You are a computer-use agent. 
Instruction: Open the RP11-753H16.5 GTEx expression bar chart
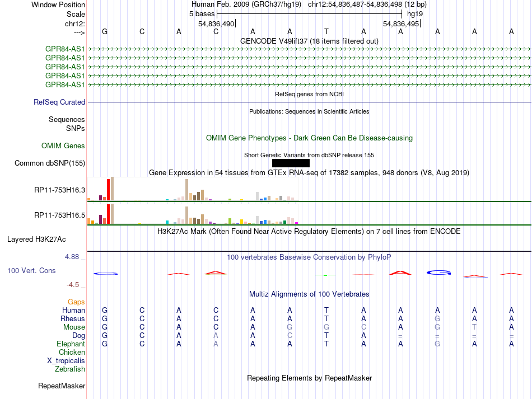click(x=193, y=214)
